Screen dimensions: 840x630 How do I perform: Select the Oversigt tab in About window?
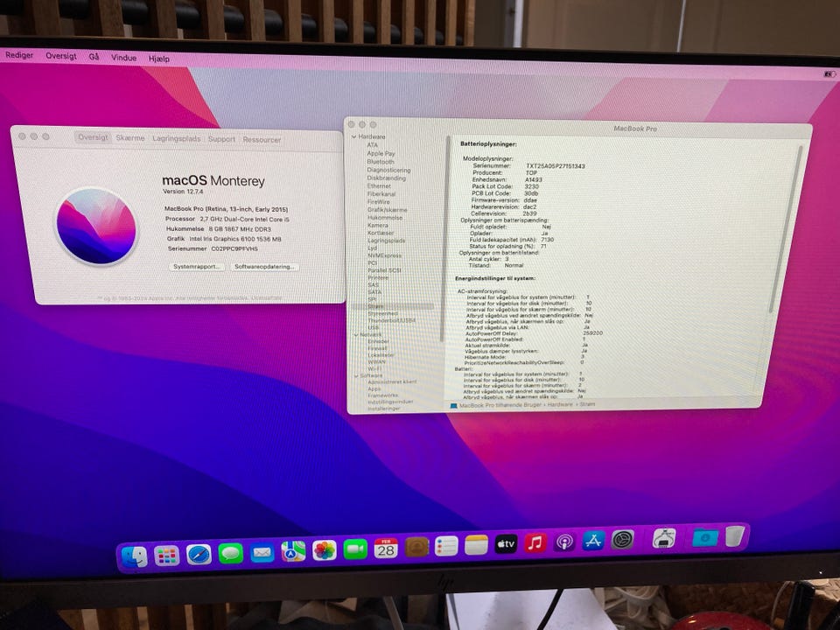(x=93, y=137)
